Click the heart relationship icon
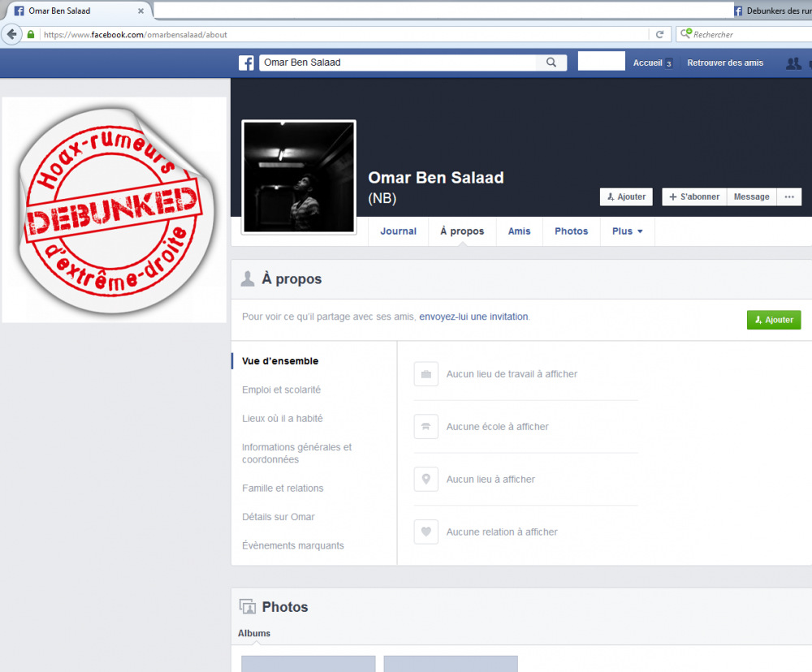This screenshot has height=672, width=812. 425,532
